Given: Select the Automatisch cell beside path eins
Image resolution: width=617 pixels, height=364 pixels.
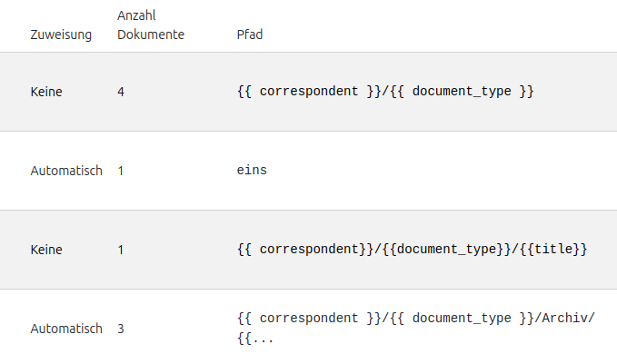Looking at the screenshot, I should pyautogui.click(x=66, y=171).
